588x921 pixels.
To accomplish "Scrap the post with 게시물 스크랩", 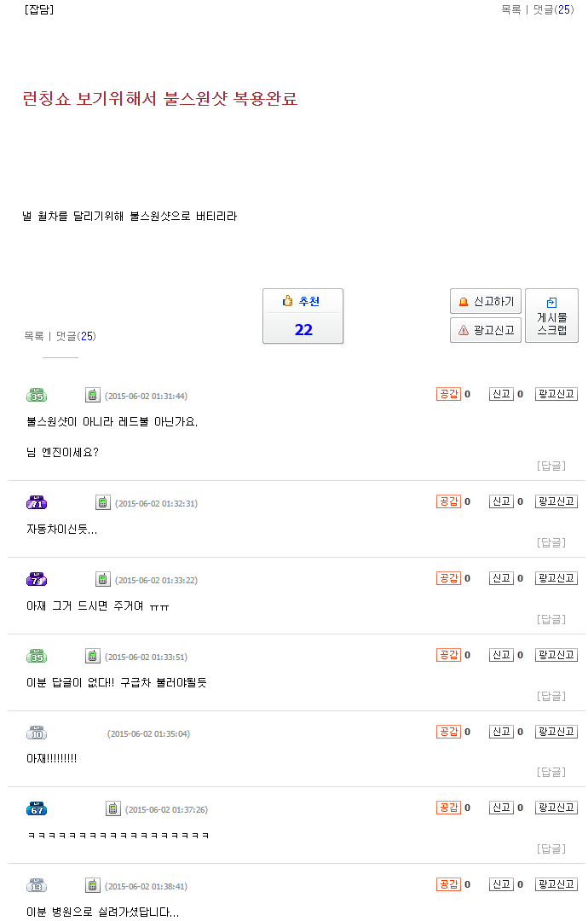I will [551, 316].
